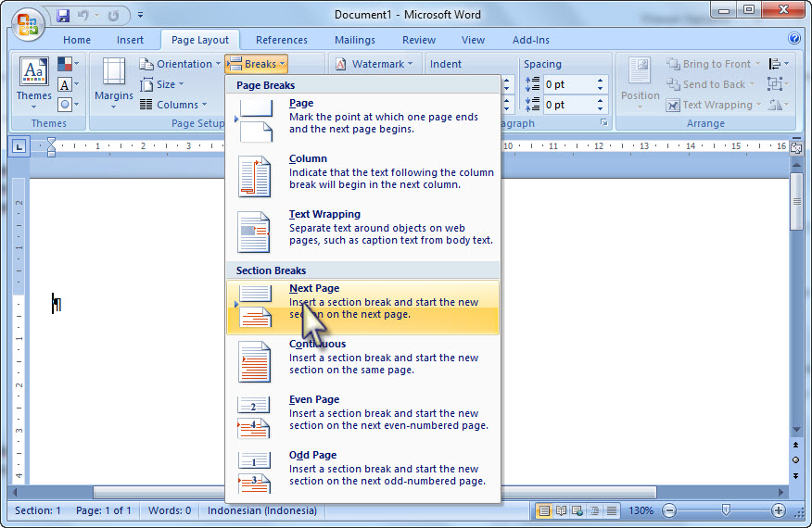Image resolution: width=812 pixels, height=528 pixels.
Task: Open the View tab
Action: tap(473, 40)
